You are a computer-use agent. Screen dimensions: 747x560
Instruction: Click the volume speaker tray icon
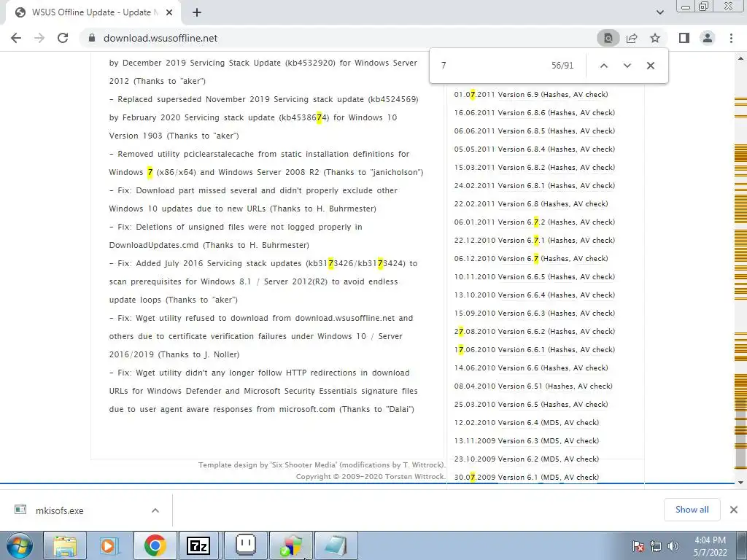(673, 546)
